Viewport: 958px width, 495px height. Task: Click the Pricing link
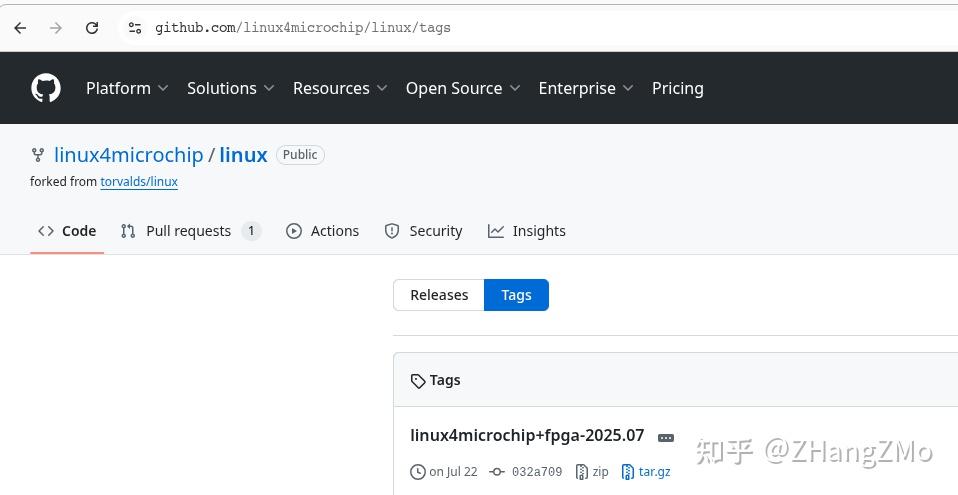[x=677, y=88]
